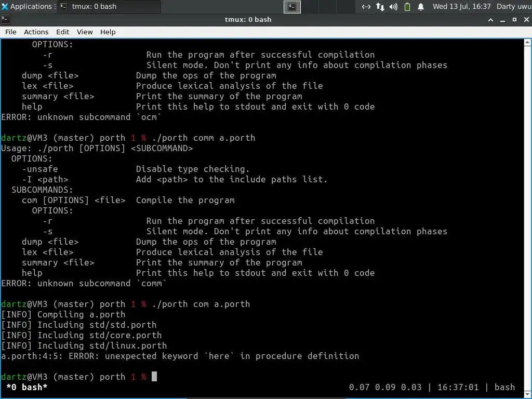Click the up-down network transfer tray icon
This screenshot has width=532, height=399.
380,7
